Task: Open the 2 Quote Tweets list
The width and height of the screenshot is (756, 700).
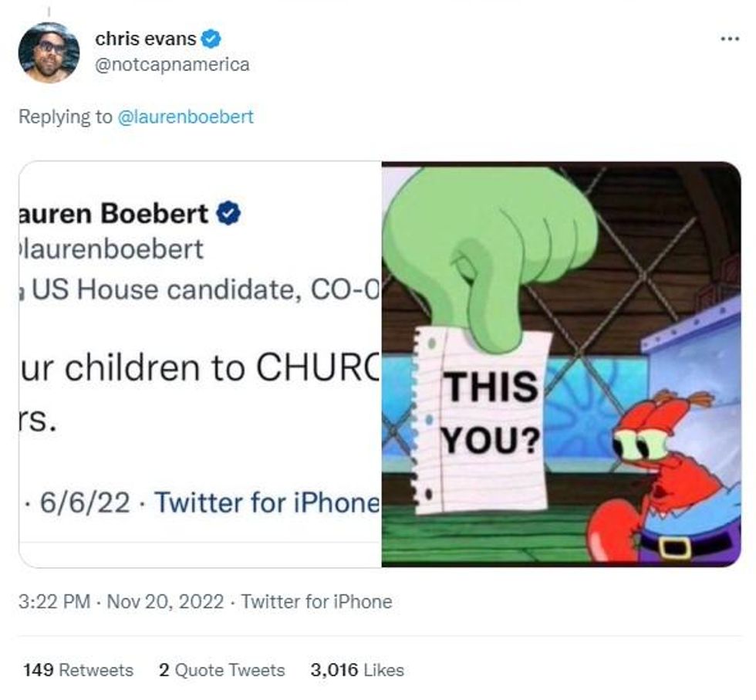Action: (x=221, y=670)
